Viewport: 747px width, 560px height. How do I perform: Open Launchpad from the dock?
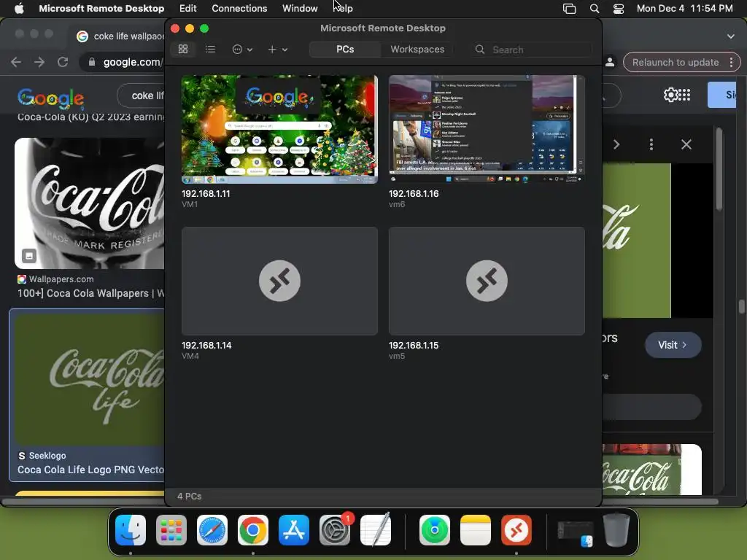(x=171, y=530)
